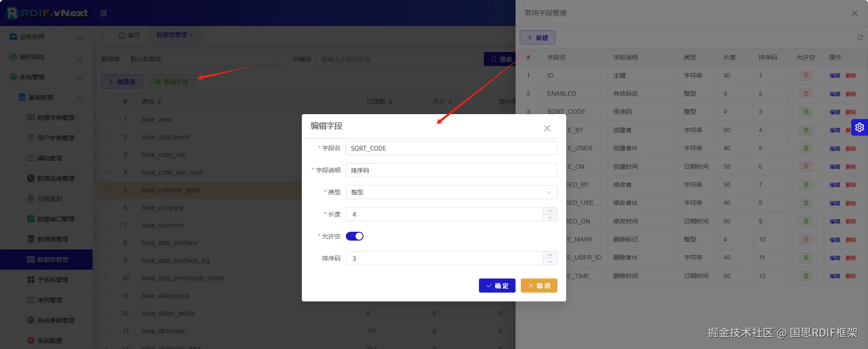The image size is (868, 349).
Task: Open 系统参数管理 menu item
Action: coord(46,320)
